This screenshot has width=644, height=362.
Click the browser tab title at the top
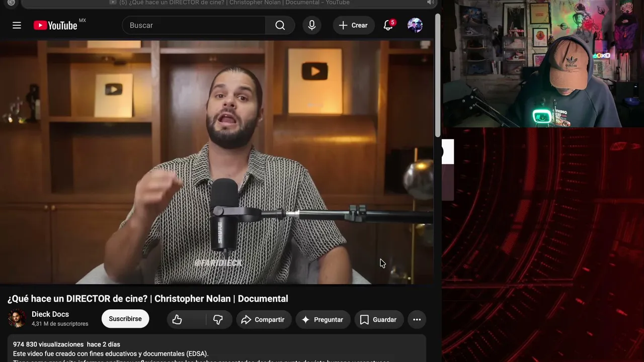pos(234,3)
